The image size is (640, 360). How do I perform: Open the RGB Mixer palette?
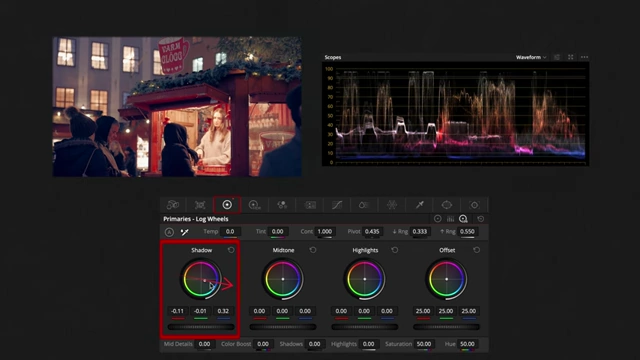282,204
